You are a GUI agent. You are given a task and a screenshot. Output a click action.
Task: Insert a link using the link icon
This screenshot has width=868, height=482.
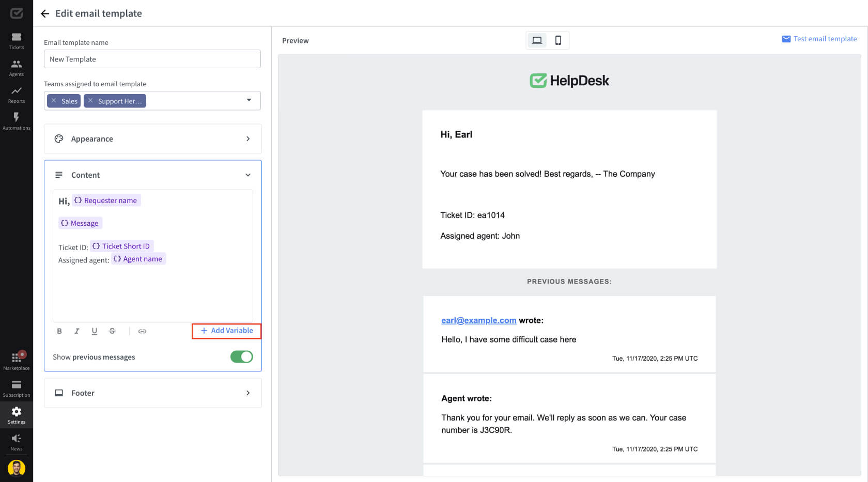142,331
